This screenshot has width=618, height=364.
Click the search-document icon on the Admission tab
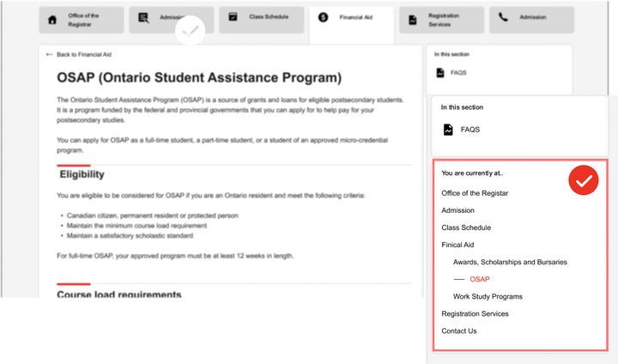tap(143, 18)
